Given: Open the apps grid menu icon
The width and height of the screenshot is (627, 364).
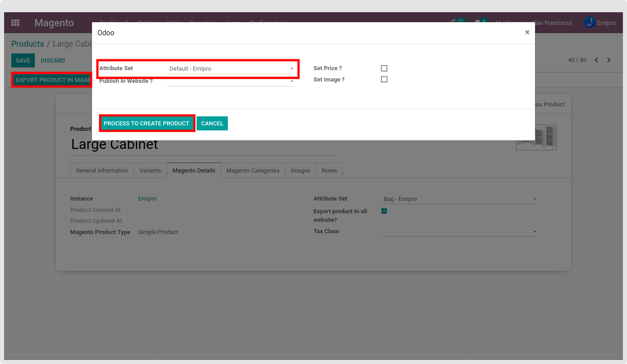Looking at the screenshot, I should pyautogui.click(x=15, y=23).
